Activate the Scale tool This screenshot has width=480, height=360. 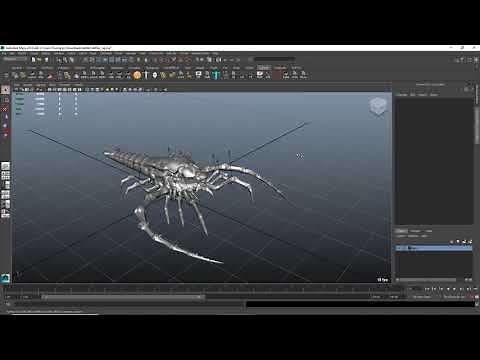tap(5, 135)
